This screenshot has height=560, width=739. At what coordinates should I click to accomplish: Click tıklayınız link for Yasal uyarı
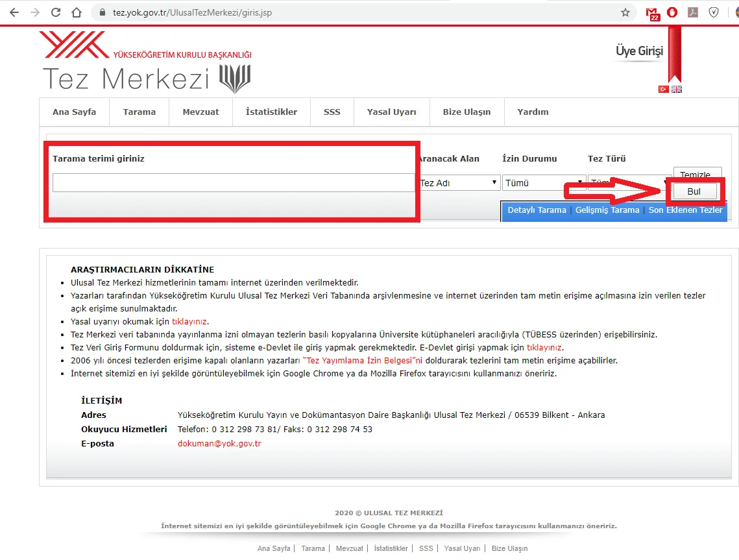point(189,321)
